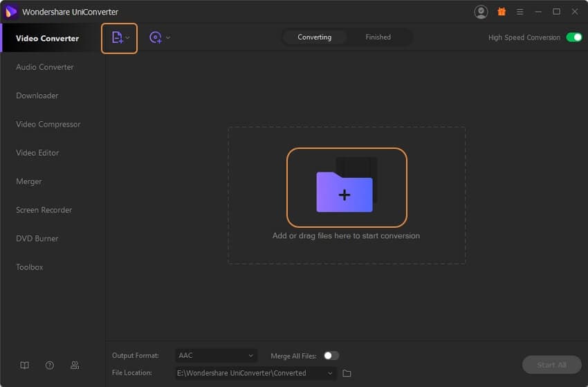
Task: Open the Output Format AAC dropdown
Action: [216, 355]
